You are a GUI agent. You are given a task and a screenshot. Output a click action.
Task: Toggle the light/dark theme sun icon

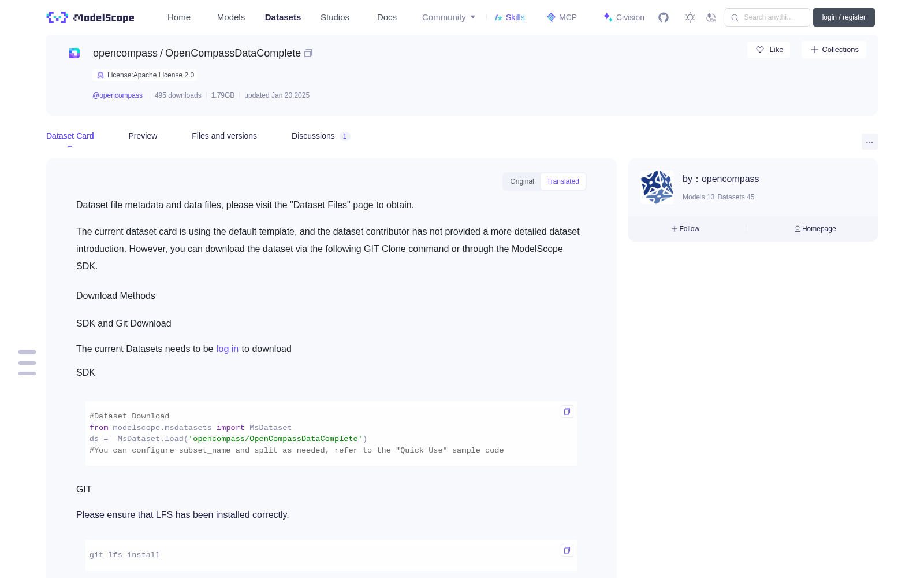[x=690, y=17]
